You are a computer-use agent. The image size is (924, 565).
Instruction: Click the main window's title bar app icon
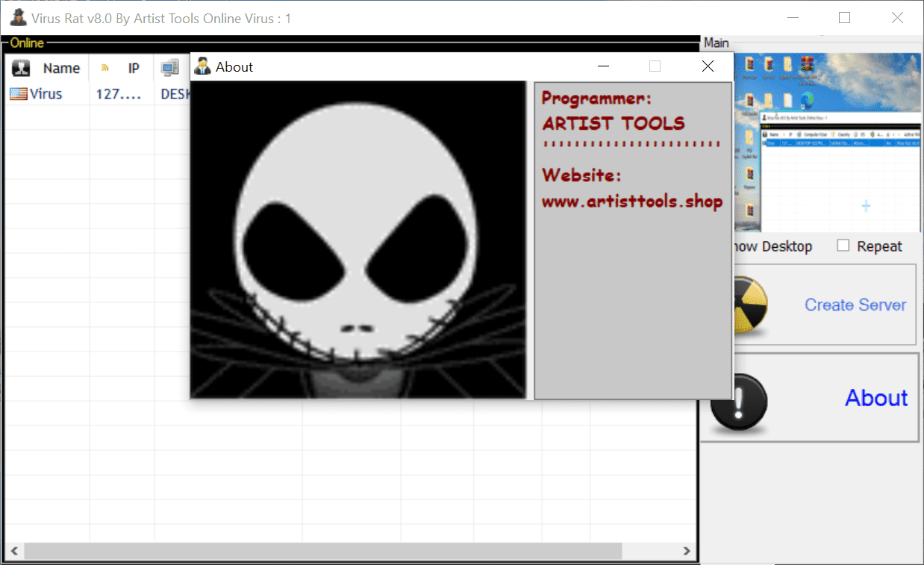click(18, 16)
